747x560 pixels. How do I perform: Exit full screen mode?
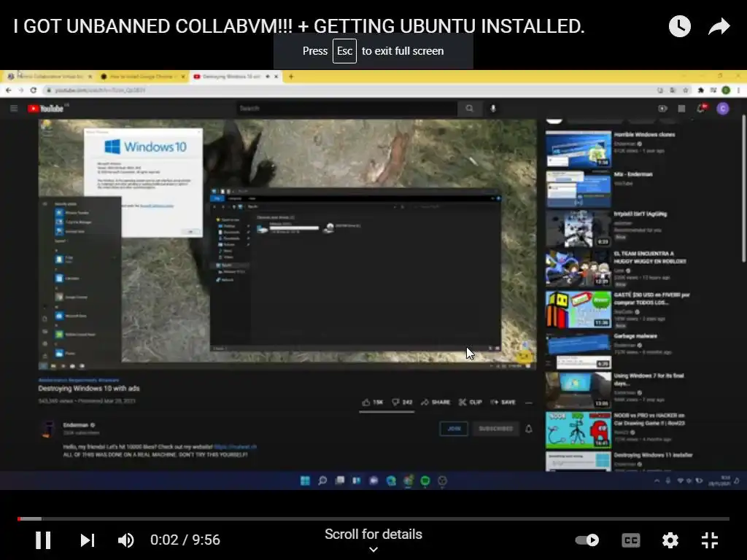710,540
